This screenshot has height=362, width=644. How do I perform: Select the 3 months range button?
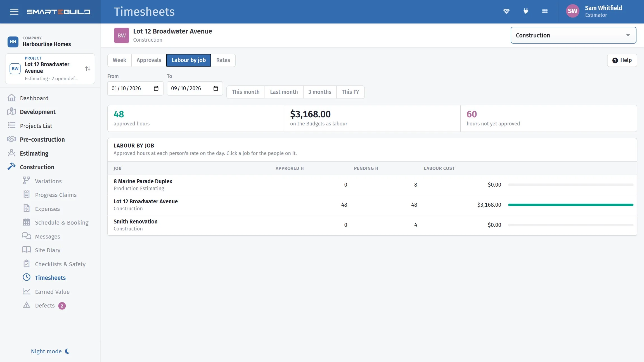pyautogui.click(x=320, y=92)
